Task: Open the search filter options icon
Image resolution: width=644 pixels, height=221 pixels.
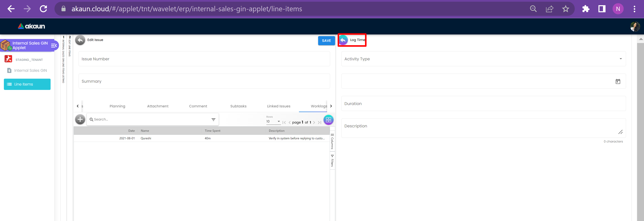Action: tap(213, 119)
